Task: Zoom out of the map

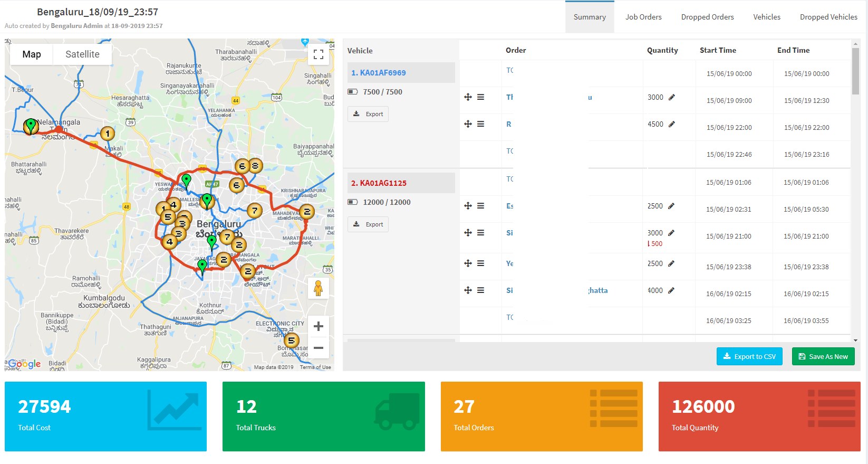Action: (319, 348)
